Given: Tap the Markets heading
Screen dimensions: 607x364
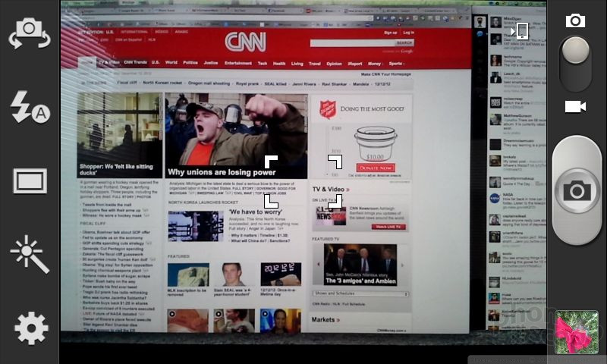Looking at the screenshot, I should pos(326,319).
